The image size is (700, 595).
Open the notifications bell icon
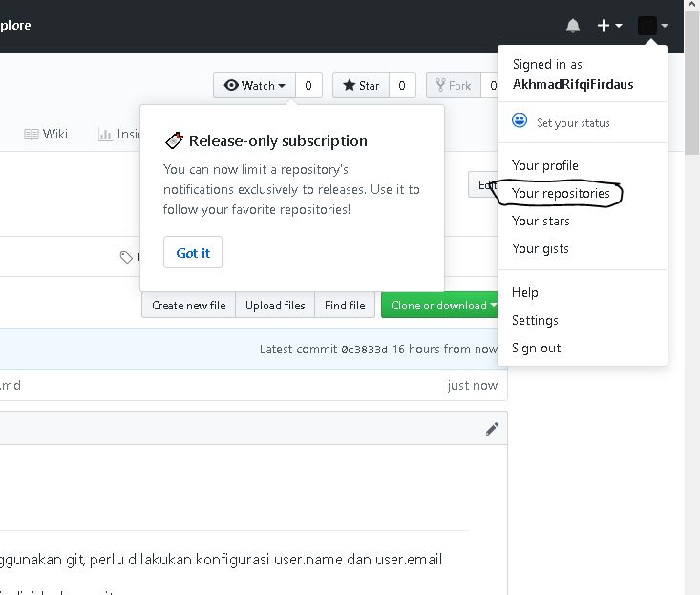(573, 26)
